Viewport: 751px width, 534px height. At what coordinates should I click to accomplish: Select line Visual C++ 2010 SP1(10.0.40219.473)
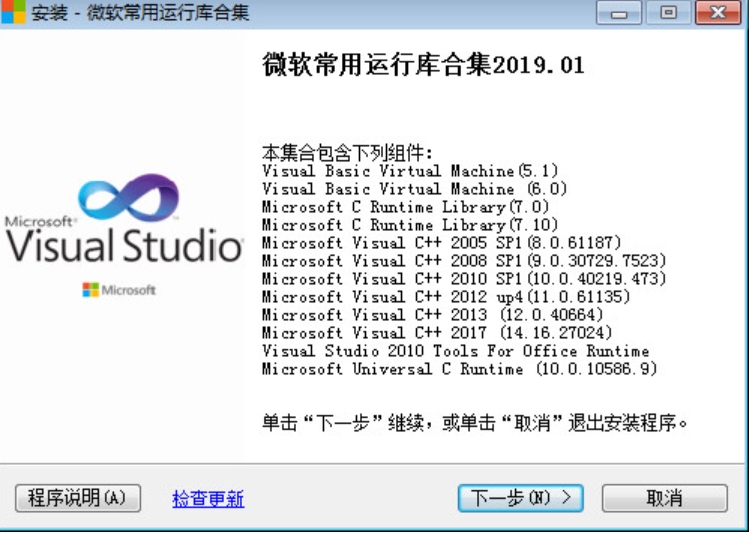coord(464,279)
